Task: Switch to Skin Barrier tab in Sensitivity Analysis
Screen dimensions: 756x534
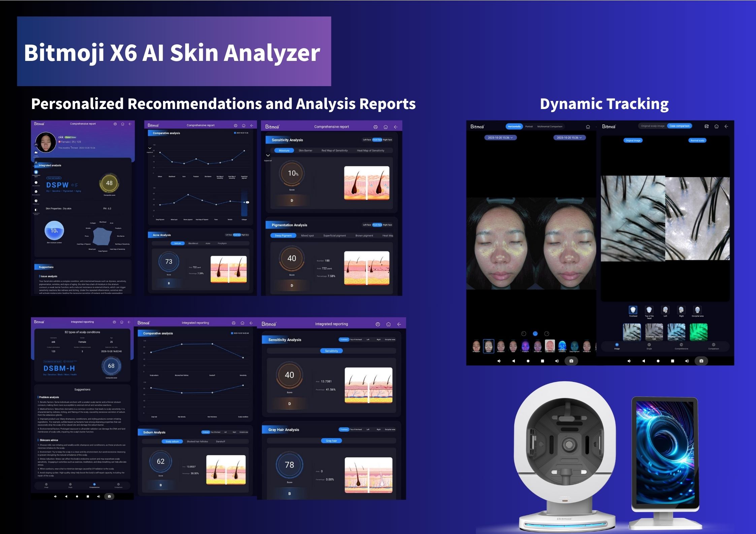Action: 305,150
